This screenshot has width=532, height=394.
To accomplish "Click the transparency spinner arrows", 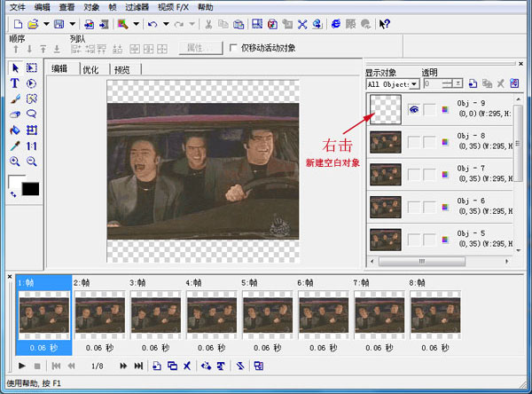I will pyautogui.click(x=448, y=83).
